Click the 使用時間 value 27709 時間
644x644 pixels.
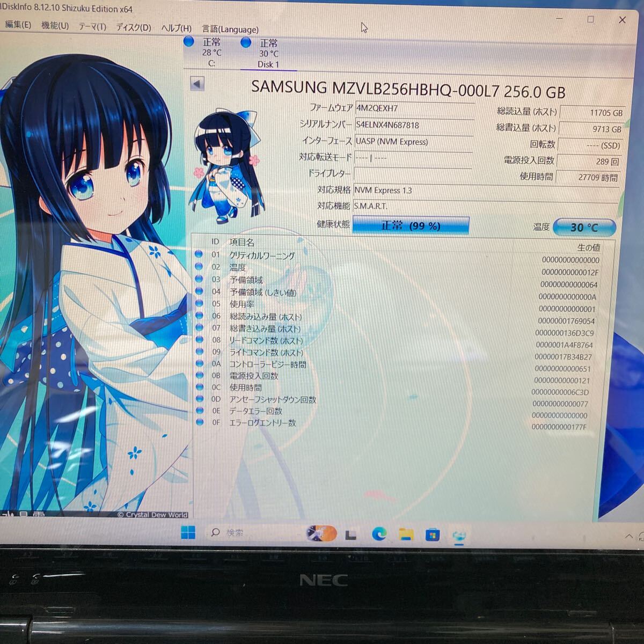click(589, 177)
